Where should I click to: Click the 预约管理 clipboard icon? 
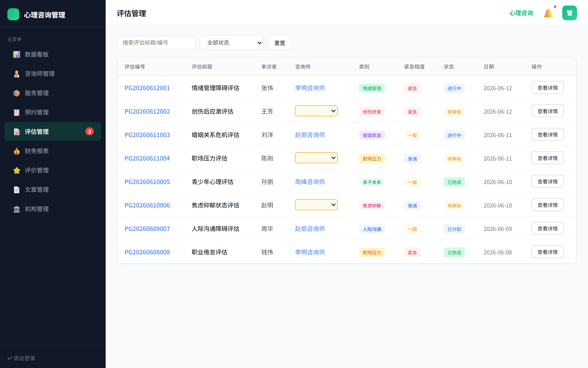click(17, 112)
